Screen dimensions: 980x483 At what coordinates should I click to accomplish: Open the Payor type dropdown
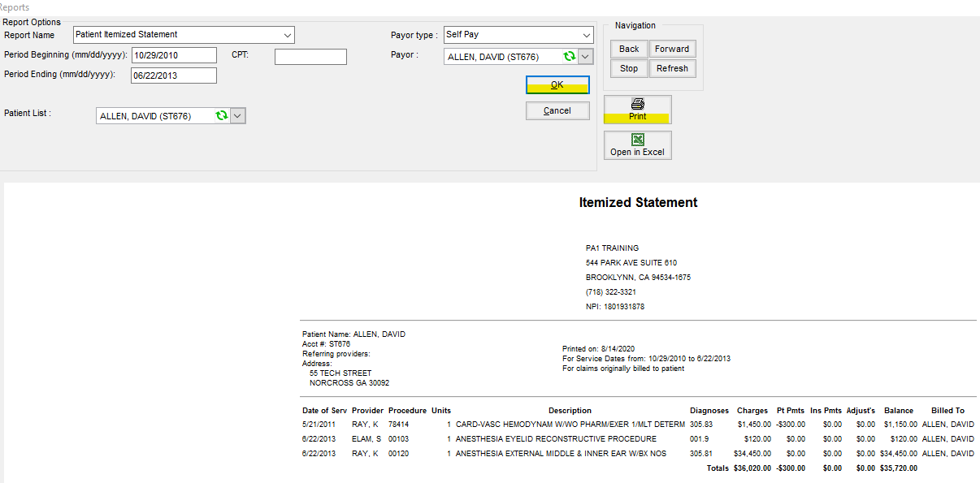588,35
